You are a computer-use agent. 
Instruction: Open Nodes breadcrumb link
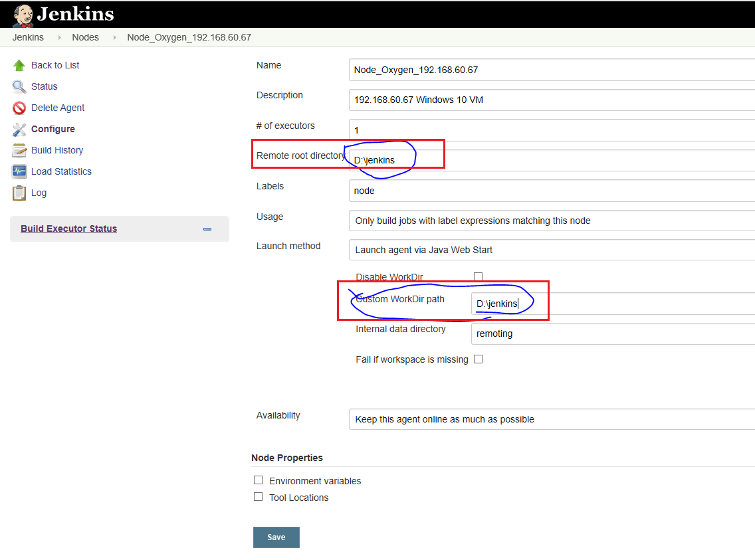tap(85, 37)
